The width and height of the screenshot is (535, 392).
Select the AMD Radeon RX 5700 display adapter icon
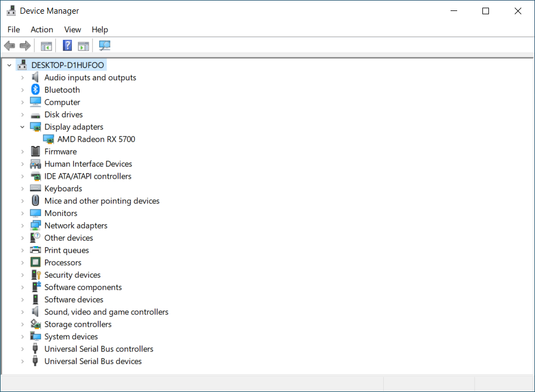[48, 139]
